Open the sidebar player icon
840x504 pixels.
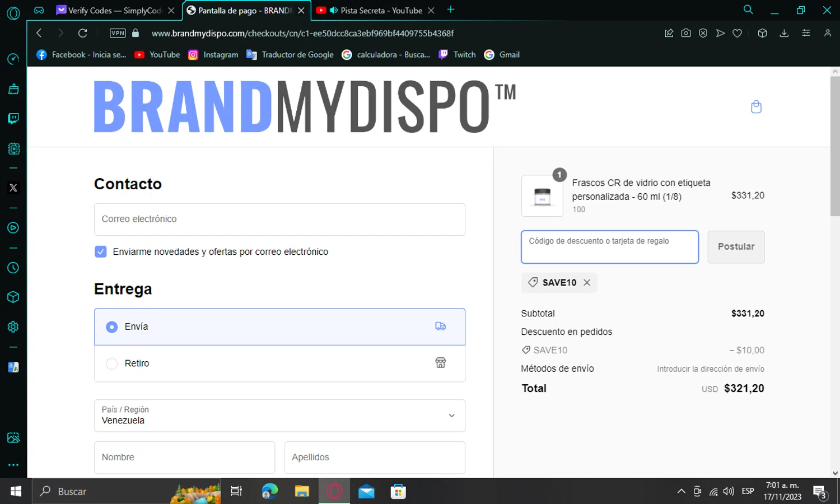pyautogui.click(x=13, y=228)
